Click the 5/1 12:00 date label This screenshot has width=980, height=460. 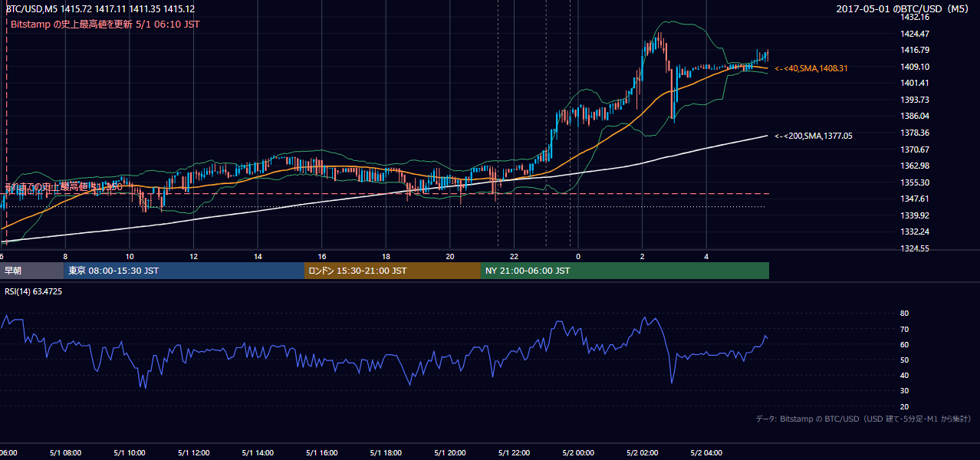[x=193, y=453]
